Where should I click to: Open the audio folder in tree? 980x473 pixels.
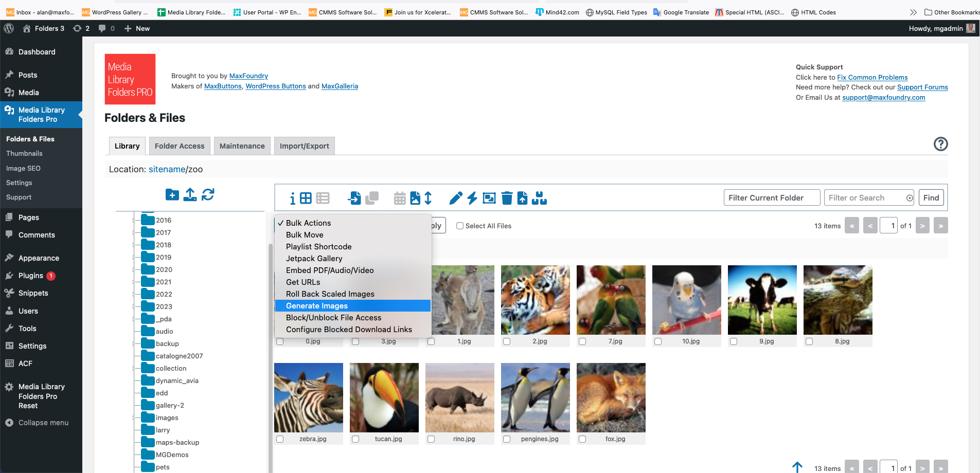157,331
